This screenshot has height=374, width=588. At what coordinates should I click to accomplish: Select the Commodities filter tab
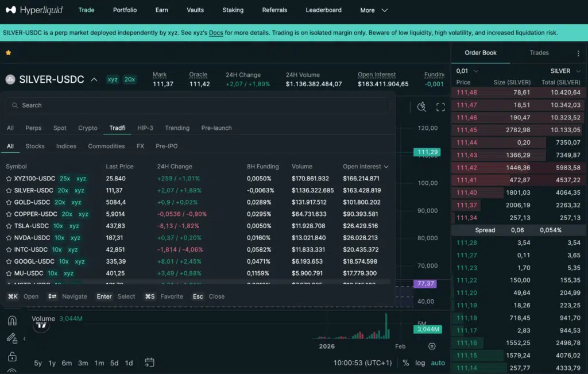(x=106, y=146)
